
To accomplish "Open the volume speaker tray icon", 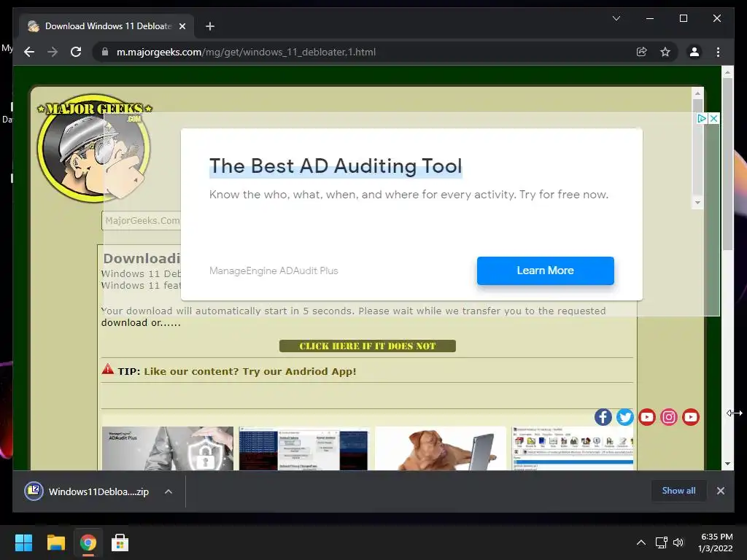I will click(678, 542).
